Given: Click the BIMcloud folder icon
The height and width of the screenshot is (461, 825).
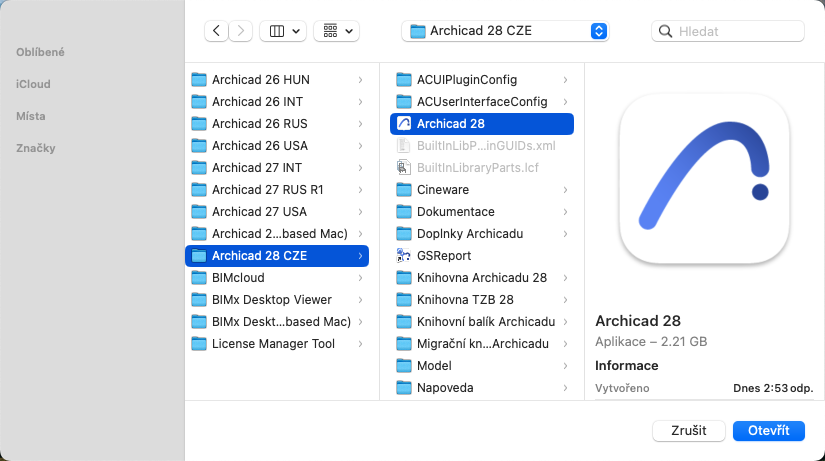Looking at the screenshot, I should 198,278.
